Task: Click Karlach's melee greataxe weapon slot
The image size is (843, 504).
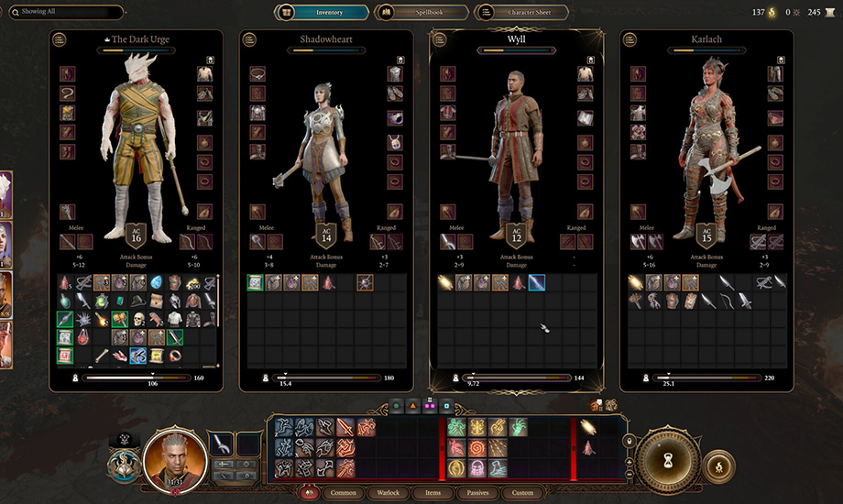Action: coord(638,242)
